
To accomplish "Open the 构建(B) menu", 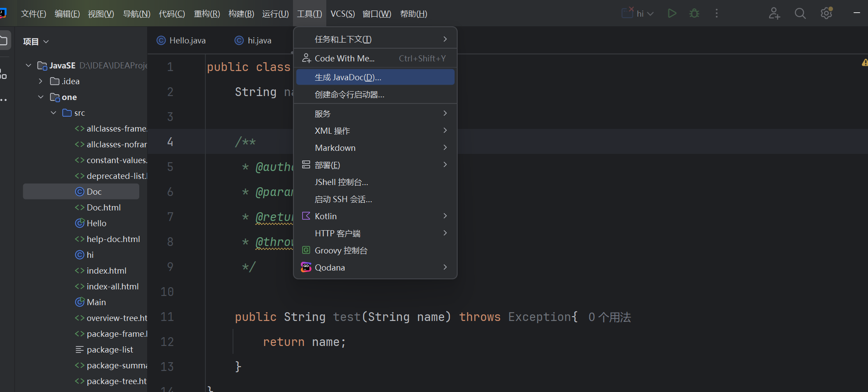I will (241, 14).
